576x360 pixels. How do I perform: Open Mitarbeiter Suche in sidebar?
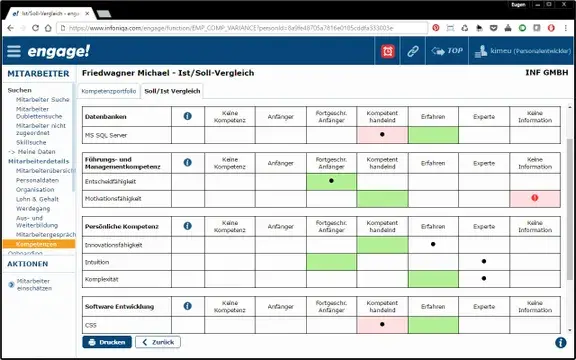point(43,100)
